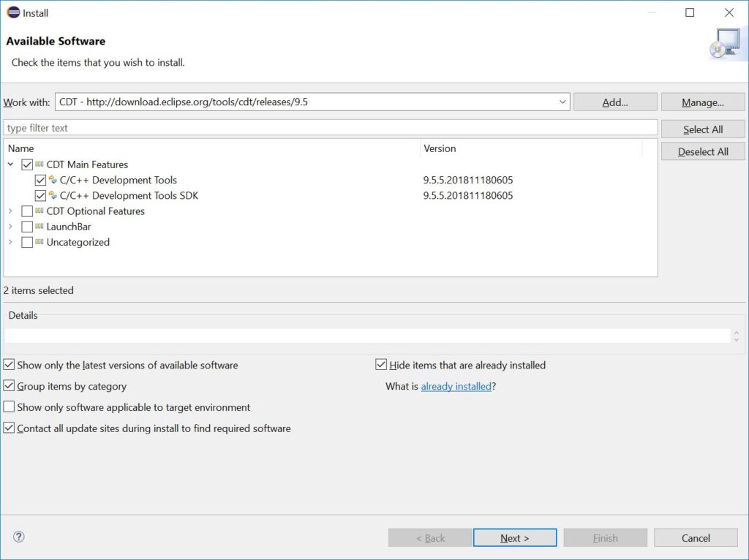This screenshot has width=749, height=560.
Task: Click the Name column header
Action: coord(21,148)
